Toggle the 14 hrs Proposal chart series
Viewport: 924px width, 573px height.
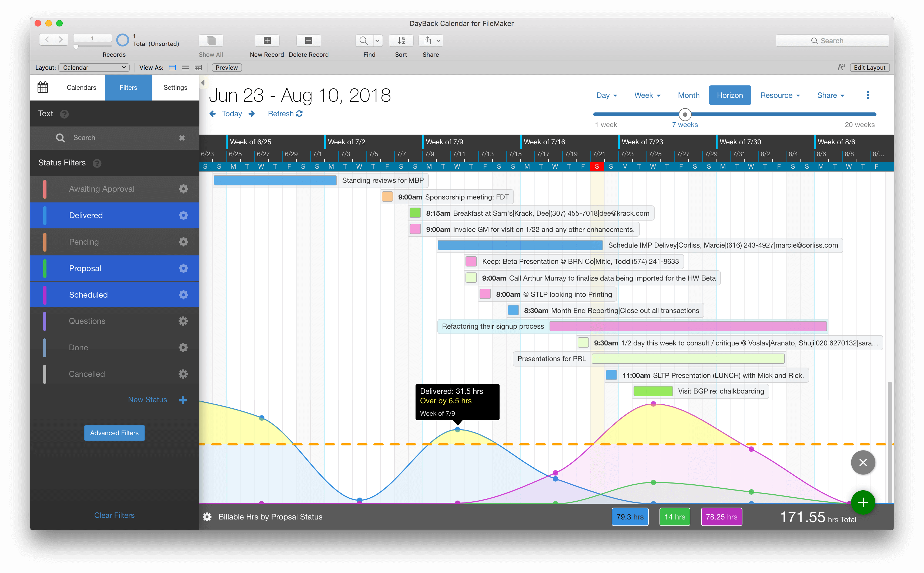pos(675,517)
